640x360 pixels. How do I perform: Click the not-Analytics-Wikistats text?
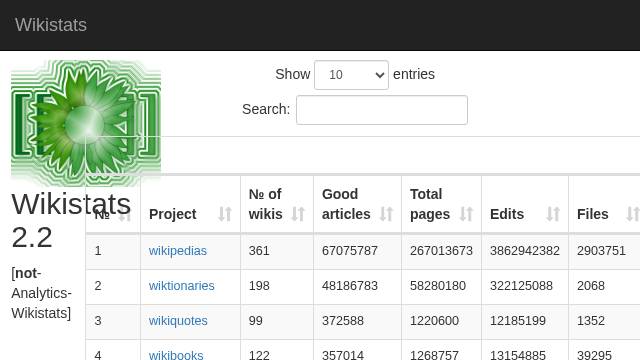(41, 293)
